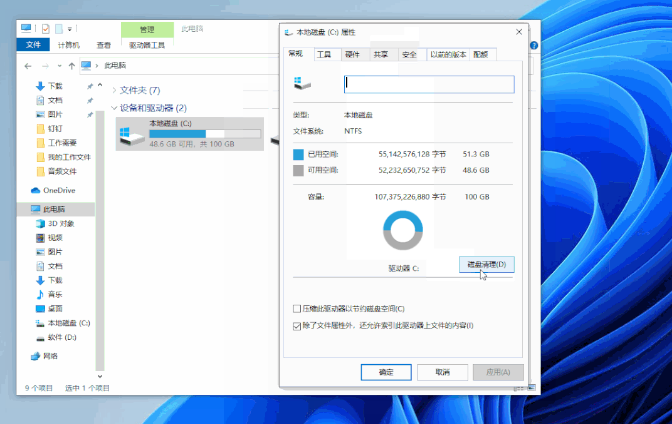Click sidebar scroll-up arrow

pos(100,85)
